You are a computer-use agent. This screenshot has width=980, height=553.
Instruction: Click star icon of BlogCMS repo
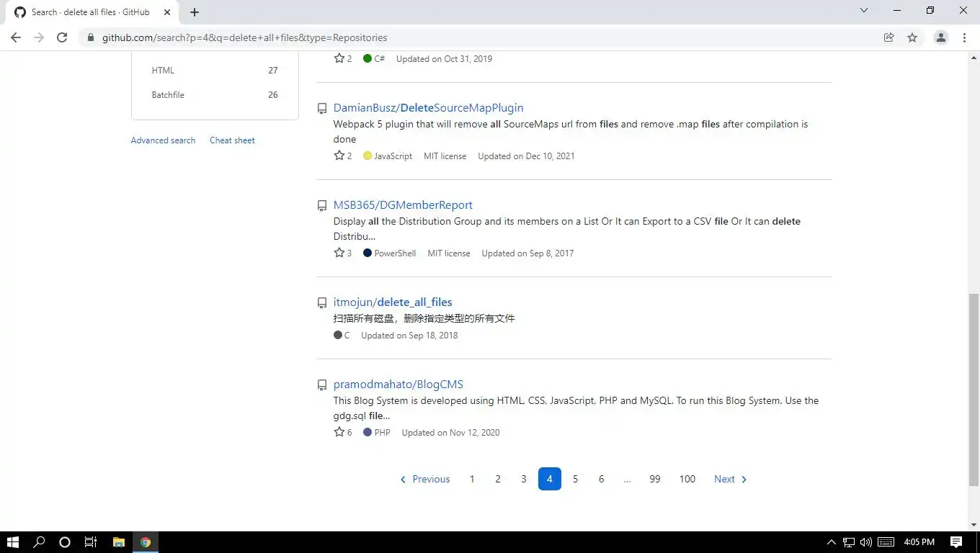click(339, 432)
